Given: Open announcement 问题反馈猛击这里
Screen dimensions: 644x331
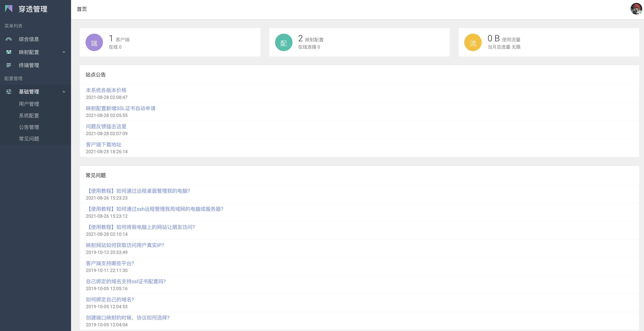Looking at the screenshot, I should [x=106, y=126].
